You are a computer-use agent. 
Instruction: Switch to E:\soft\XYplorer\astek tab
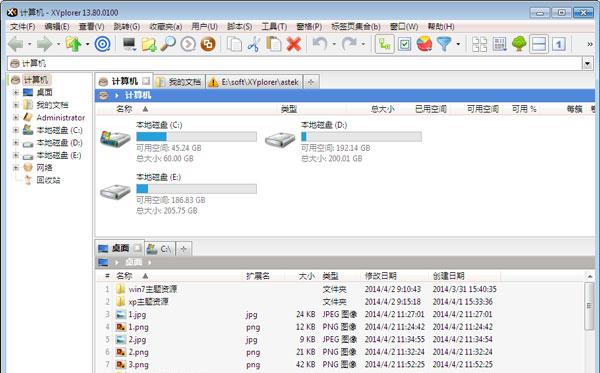coord(254,81)
